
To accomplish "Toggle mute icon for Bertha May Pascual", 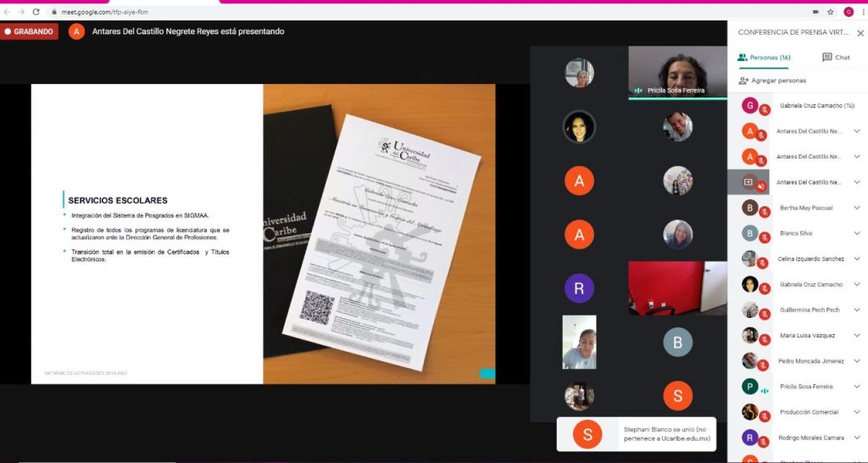I will 764,211.
